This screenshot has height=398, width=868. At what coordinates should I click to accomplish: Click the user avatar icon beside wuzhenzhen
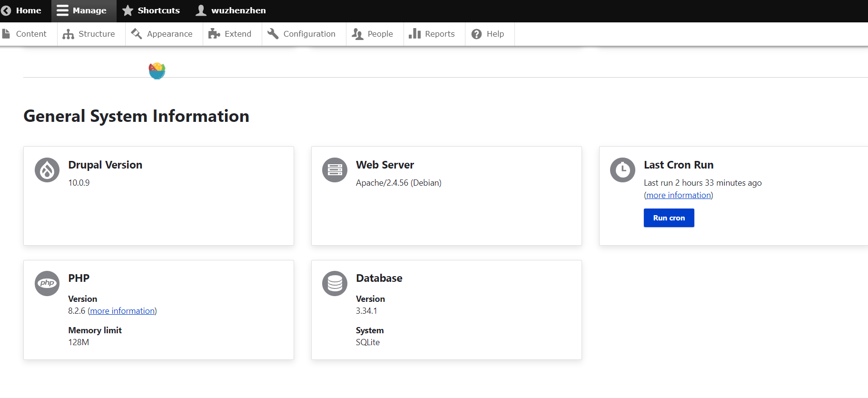click(201, 10)
